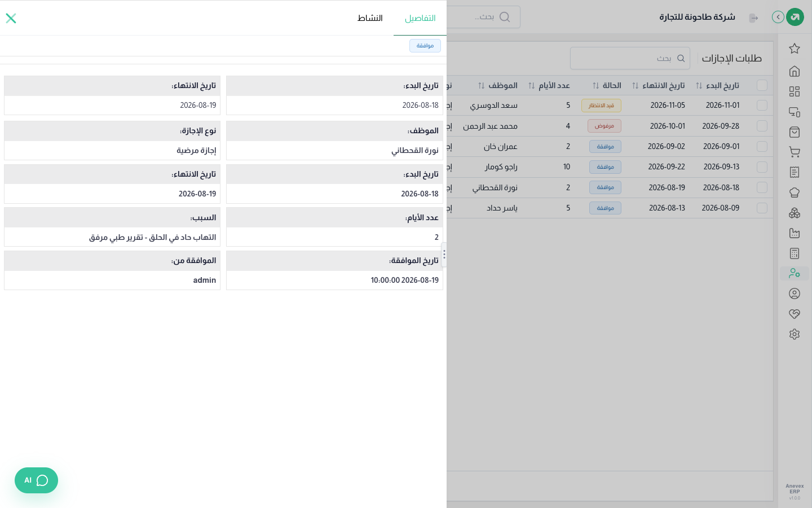
Task: Click the قيد الانتظار status badge
Action: 601,106
